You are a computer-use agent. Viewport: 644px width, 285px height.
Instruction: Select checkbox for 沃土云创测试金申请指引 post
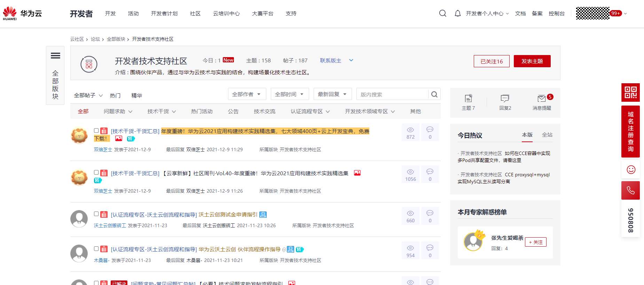(x=96, y=214)
